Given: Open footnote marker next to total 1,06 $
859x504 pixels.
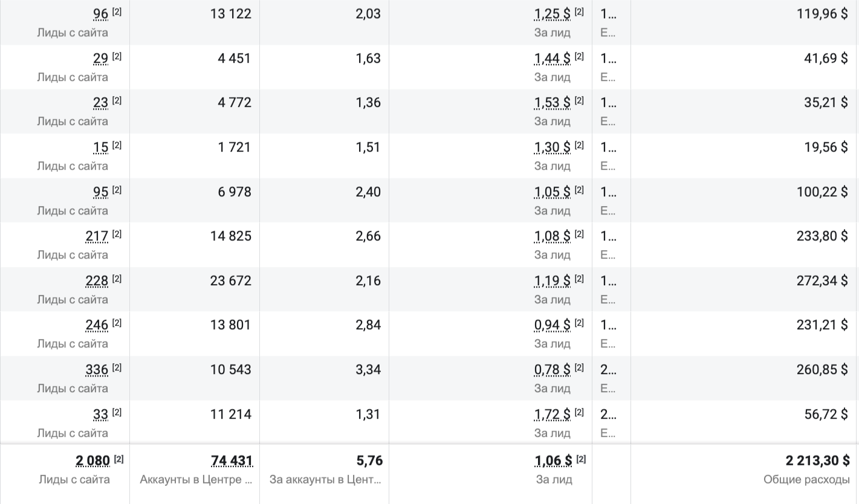Looking at the screenshot, I should (x=581, y=460).
